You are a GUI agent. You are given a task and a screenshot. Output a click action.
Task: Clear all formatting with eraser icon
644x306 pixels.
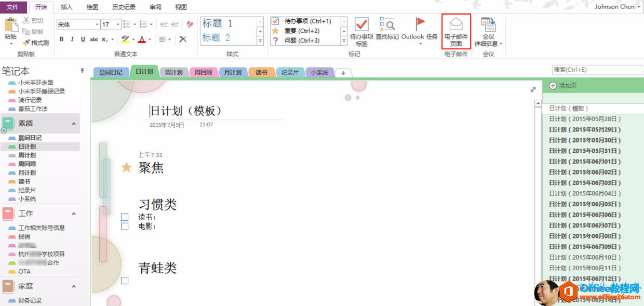190,24
